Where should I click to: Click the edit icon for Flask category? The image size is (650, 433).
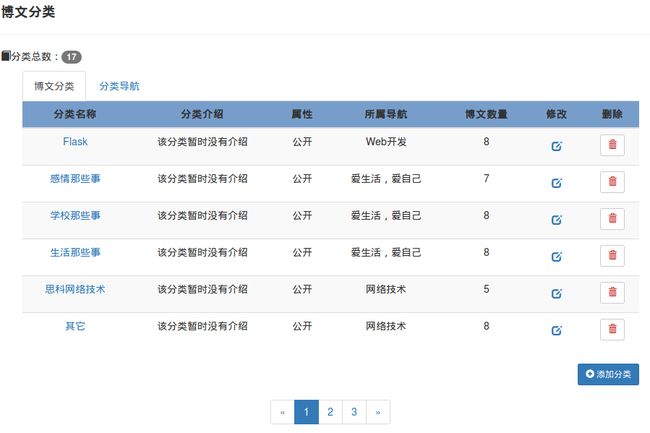click(x=556, y=146)
